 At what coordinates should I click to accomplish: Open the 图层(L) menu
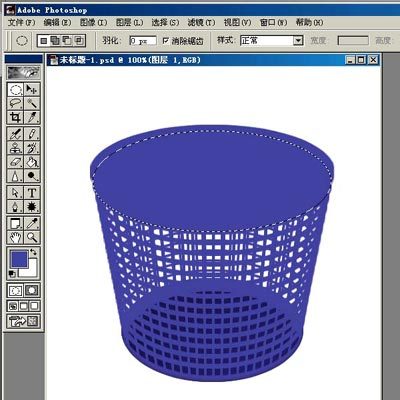pyautogui.click(x=129, y=23)
